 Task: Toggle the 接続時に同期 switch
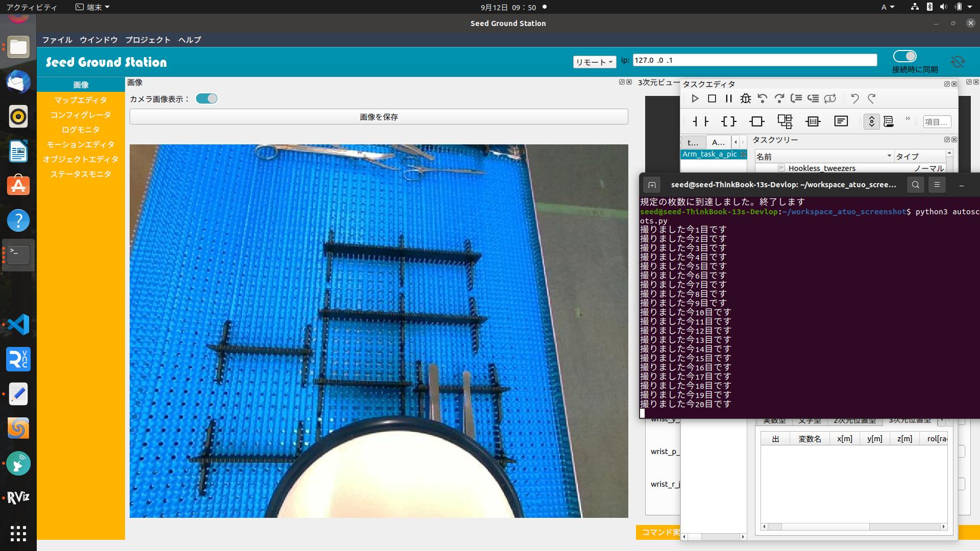pos(905,56)
